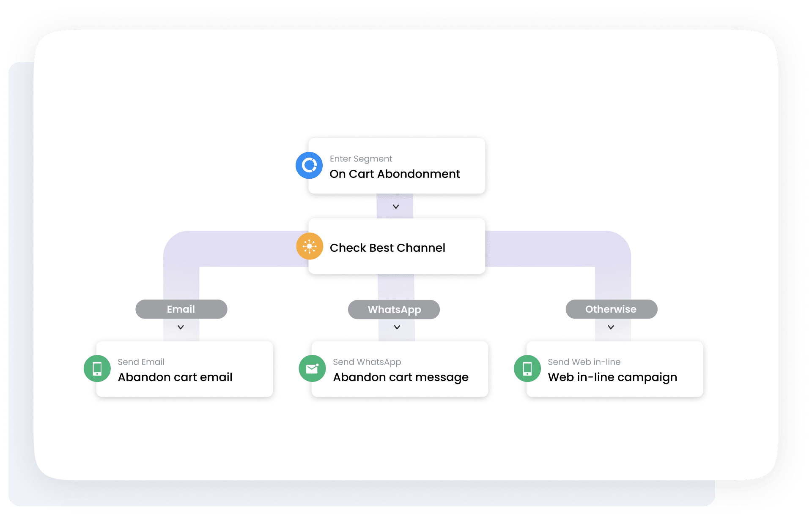Select the Email branch pill
The image size is (812, 518).
click(181, 309)
